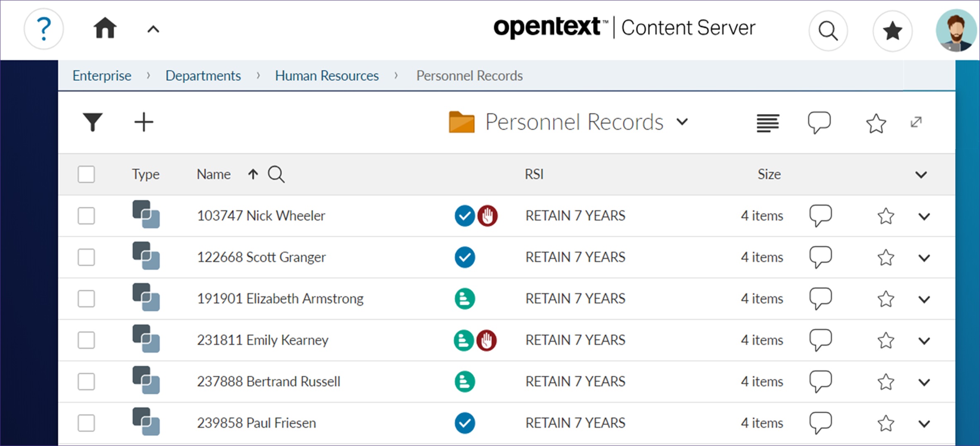Open comments for 191901 Elizabeth Armstrong
Image resolution: width=980 pixels, height=446 pixels.
820,298
